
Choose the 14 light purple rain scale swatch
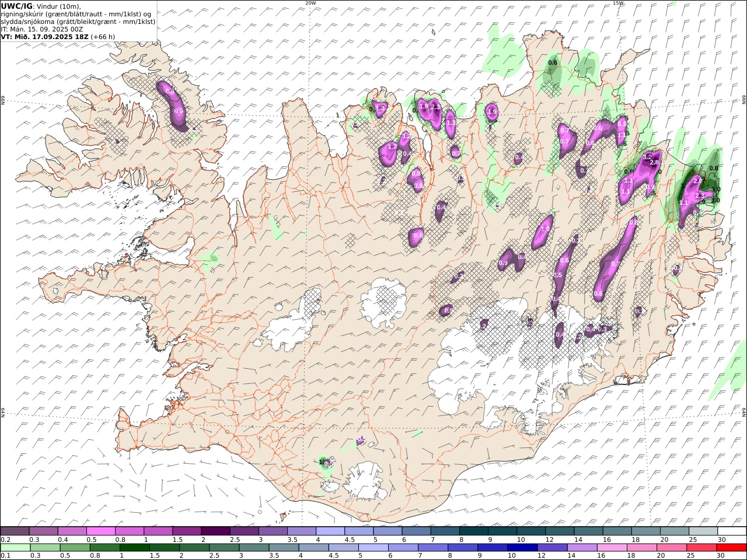(x=582, y=548)
